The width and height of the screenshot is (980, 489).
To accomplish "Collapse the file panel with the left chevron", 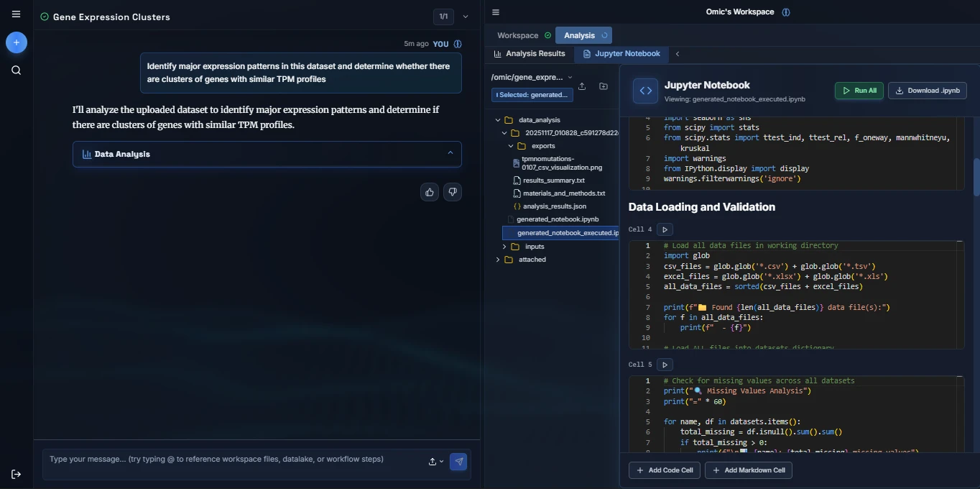I will [678, 54].
